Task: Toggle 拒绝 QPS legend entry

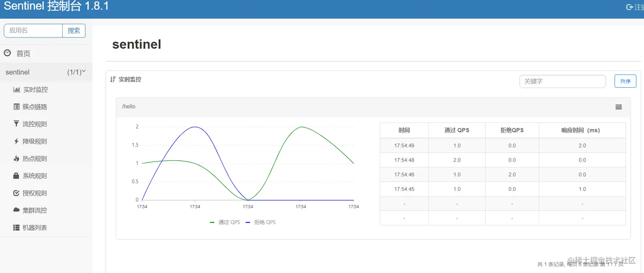Action: pyautogui.click(x=261, y=222)
